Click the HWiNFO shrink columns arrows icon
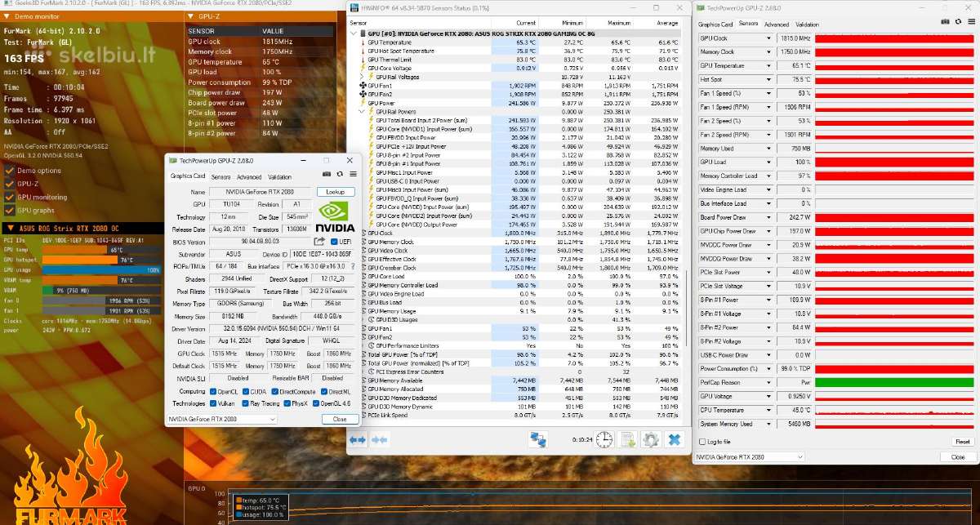 [379, 439]
